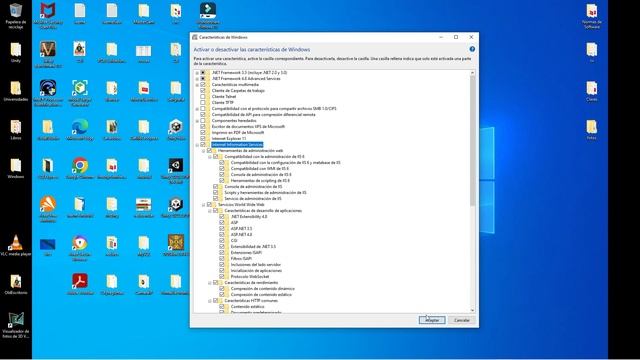
Task: Collapse Herramientas de administración web node
Action: pos(204,151)
